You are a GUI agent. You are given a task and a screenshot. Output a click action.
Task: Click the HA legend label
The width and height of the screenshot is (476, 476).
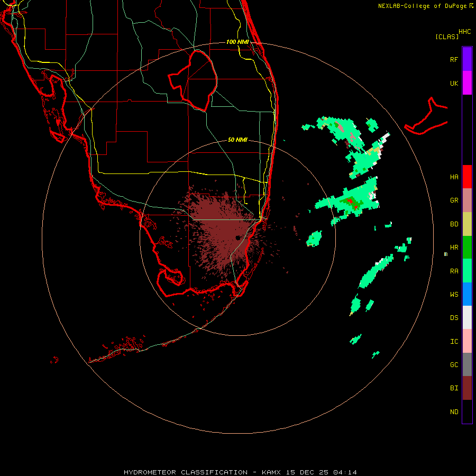[454, 177]
